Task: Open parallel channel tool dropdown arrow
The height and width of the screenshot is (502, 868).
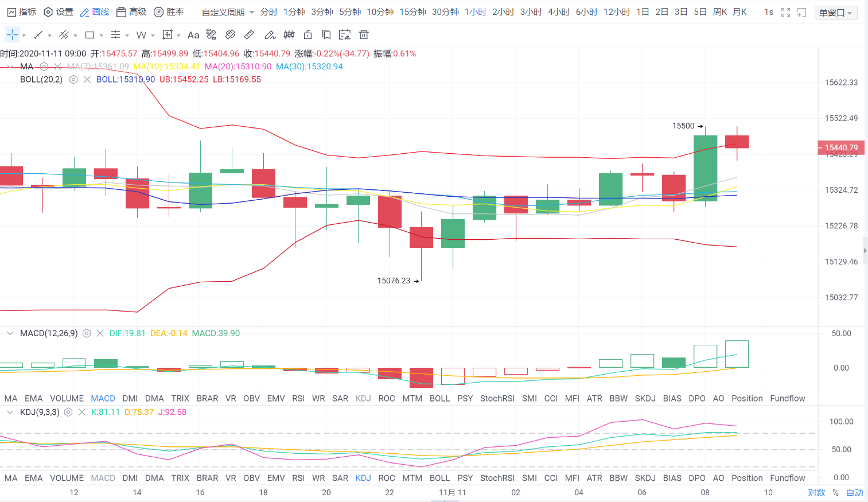Action: (x=75, y=36)
